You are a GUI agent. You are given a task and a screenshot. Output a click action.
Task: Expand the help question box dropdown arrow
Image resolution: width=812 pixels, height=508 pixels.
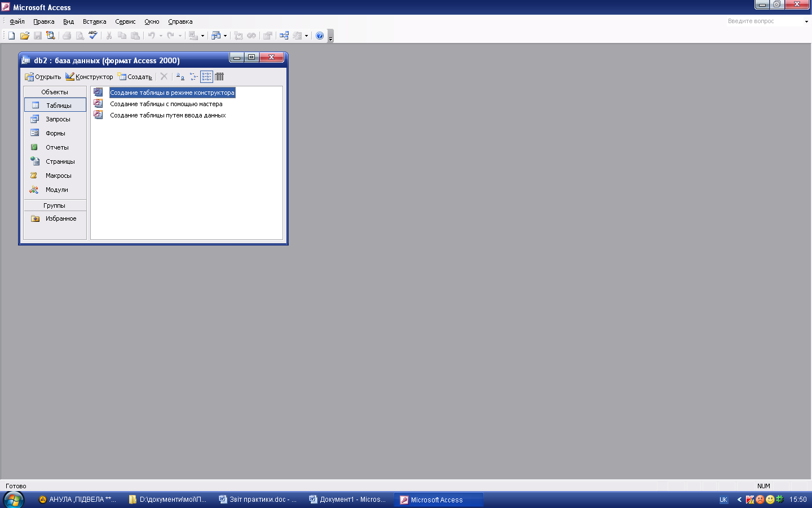[x=806, y=21]
